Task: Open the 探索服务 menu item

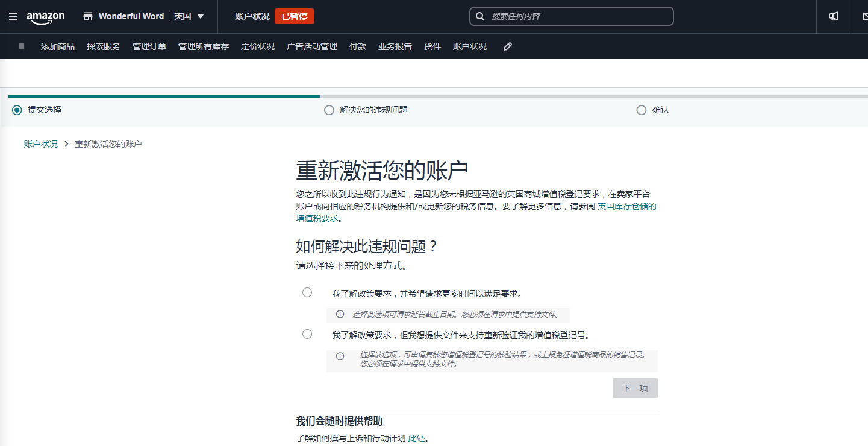Action: coord(104,46)
